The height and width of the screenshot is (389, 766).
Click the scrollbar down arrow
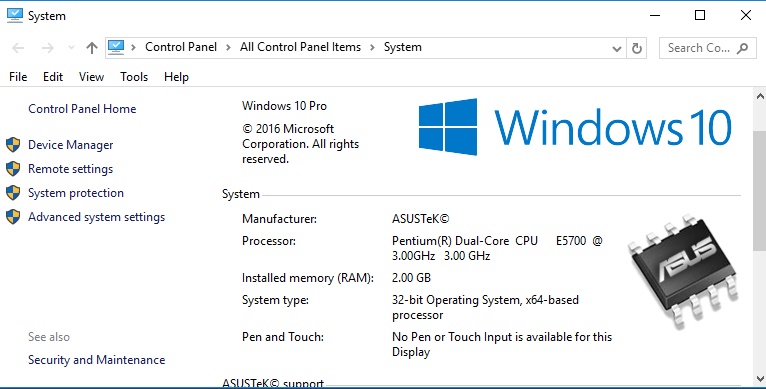[760, 378]
